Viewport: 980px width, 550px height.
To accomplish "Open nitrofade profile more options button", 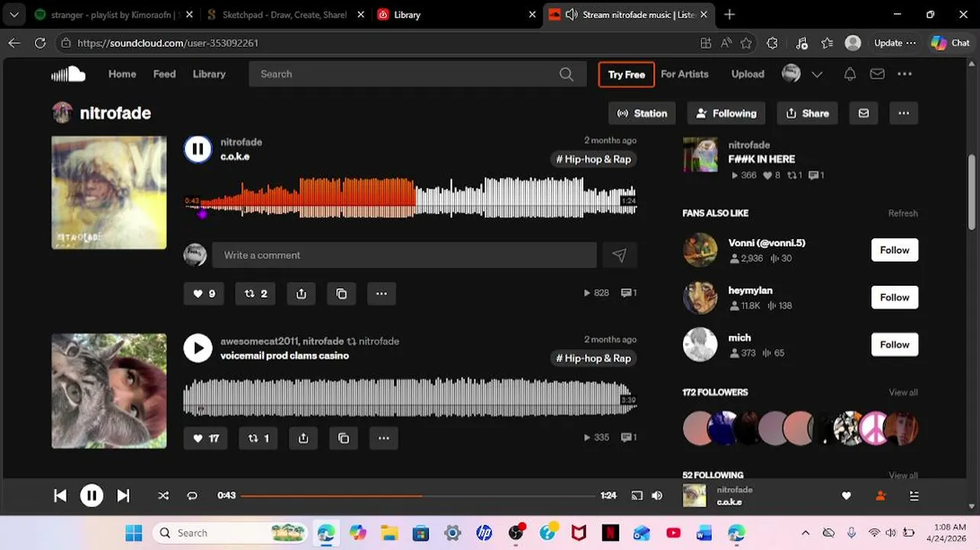I will (904, 113).
